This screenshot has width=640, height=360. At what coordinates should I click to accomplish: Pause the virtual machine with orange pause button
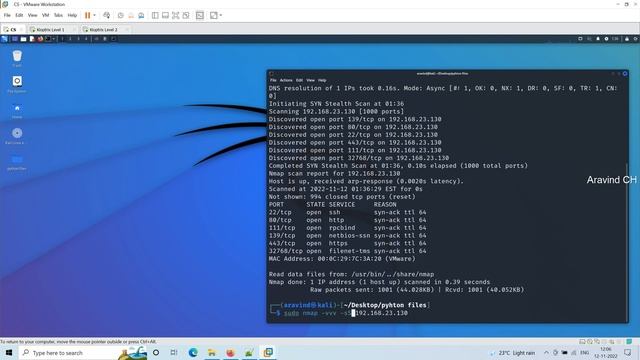click(87, 15)
